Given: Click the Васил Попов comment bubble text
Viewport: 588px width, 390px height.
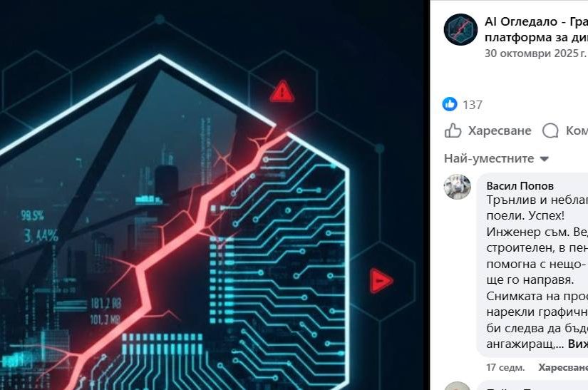Looking at the screenshot, I should [537, 272].
